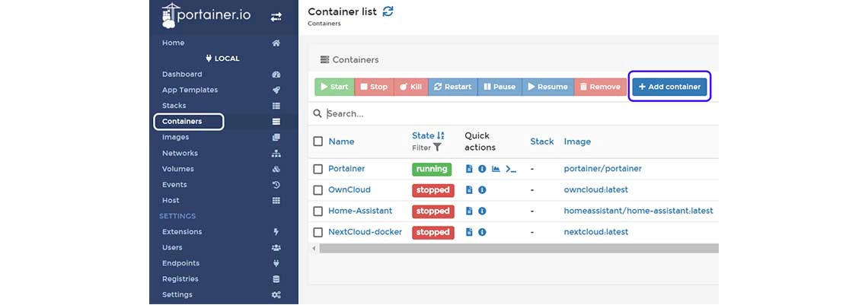Open console icon for Portainer container
Viewport: 868px width, 305px height.
(x=511, y=169)
